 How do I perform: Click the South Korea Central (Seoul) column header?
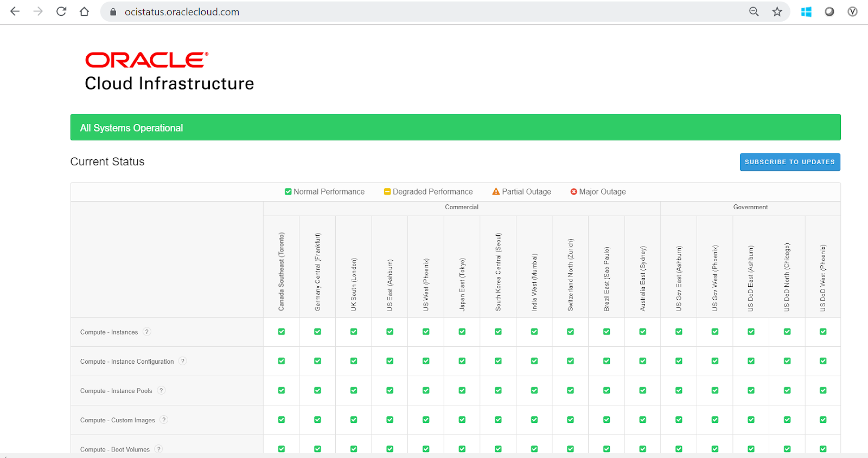pos(498,272)
